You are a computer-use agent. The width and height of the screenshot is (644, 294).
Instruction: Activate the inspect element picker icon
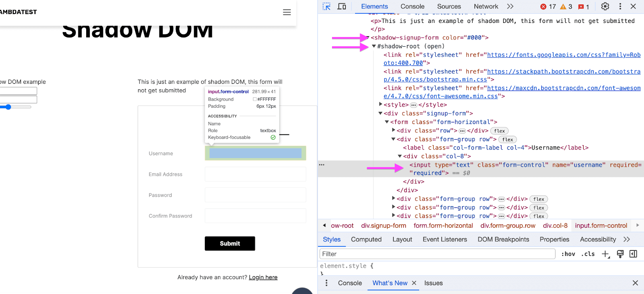326,6
